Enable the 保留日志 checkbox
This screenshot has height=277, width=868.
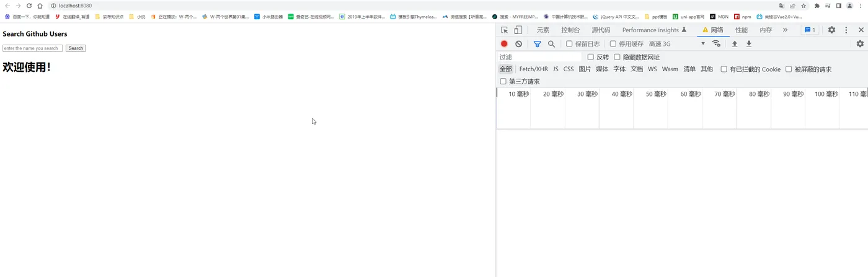[x=569, y=44]
